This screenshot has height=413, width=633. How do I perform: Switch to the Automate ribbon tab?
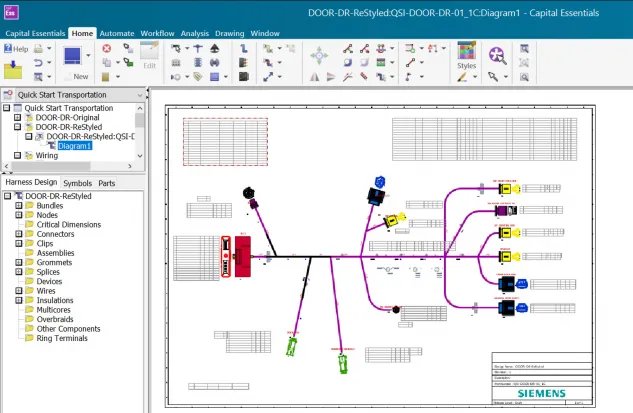[117, 34]
